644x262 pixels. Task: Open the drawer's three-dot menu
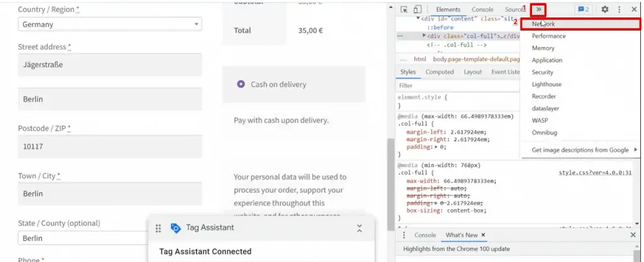pyautogui.click(x=403, y=235)
